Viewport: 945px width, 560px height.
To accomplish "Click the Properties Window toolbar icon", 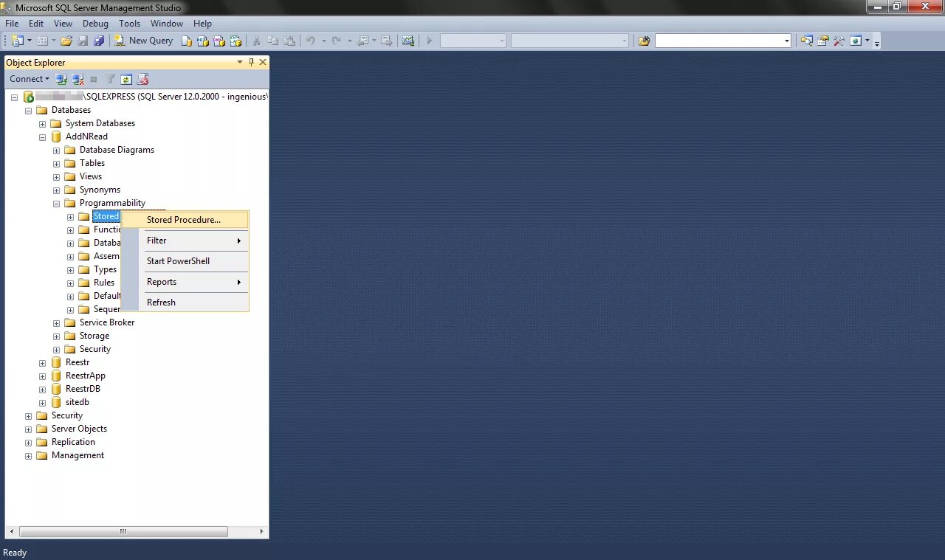I will 823,41.
